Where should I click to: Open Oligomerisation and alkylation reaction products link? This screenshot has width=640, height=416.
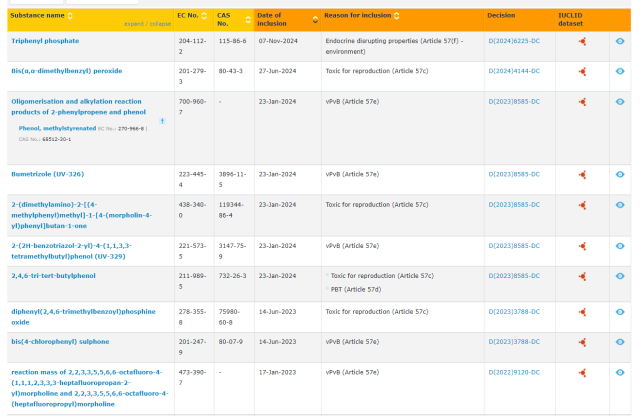78,107
